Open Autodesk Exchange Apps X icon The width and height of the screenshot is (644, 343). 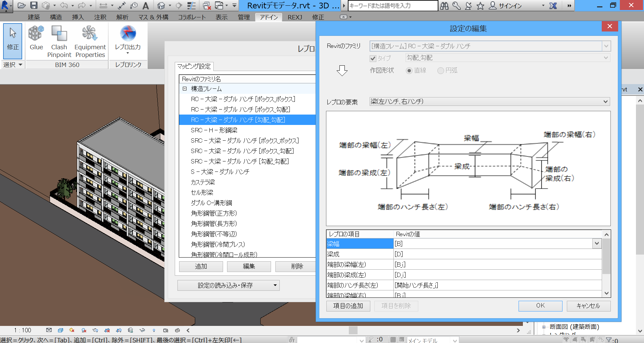(x=553, y=6)
